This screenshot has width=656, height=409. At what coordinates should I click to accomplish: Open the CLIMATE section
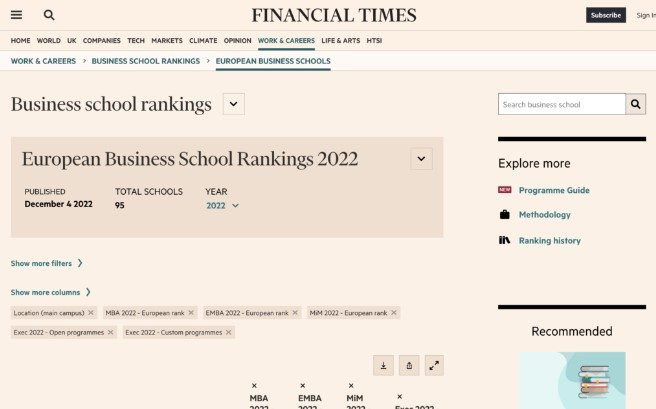[203, 41]
